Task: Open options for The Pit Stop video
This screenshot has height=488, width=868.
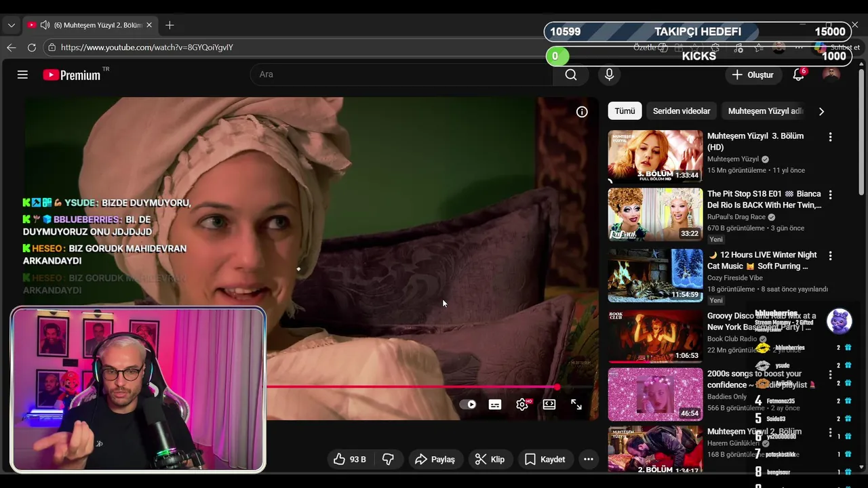Action: (x=830, y=195)
